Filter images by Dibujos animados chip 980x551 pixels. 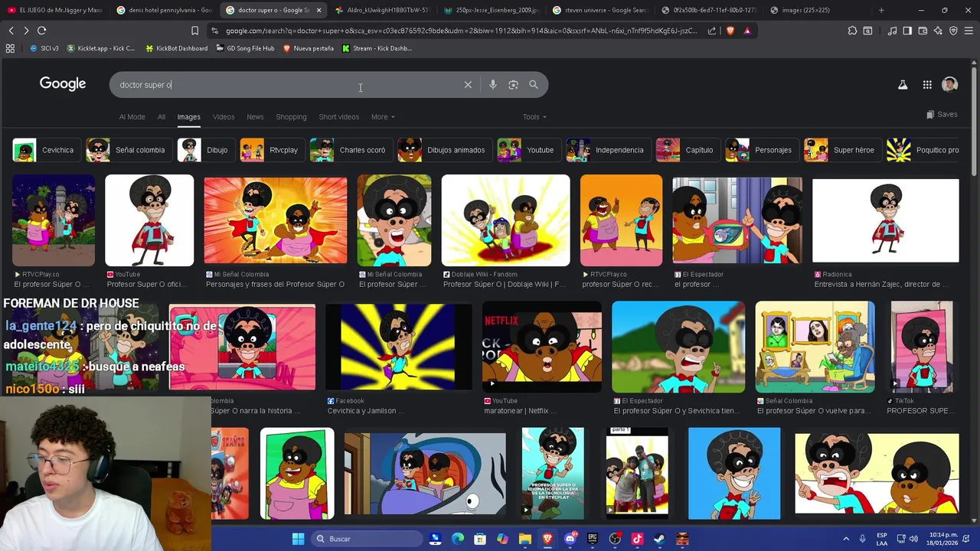[x=443, y=150]
